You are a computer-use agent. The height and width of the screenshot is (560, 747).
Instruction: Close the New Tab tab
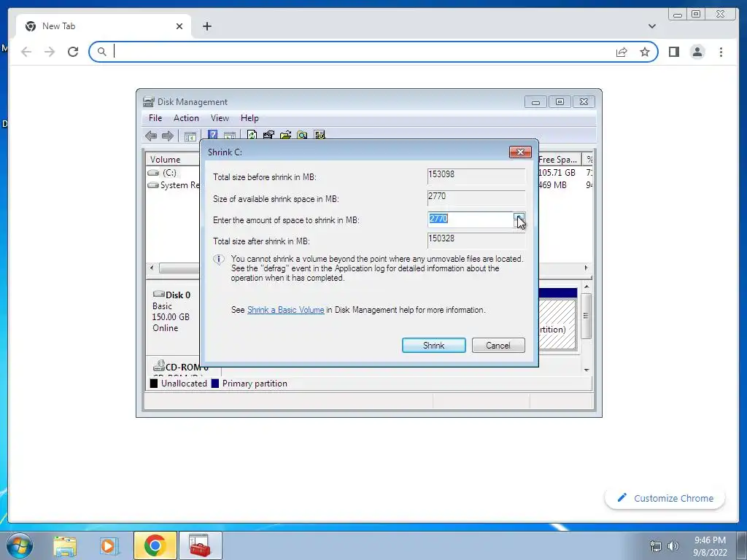179,26
